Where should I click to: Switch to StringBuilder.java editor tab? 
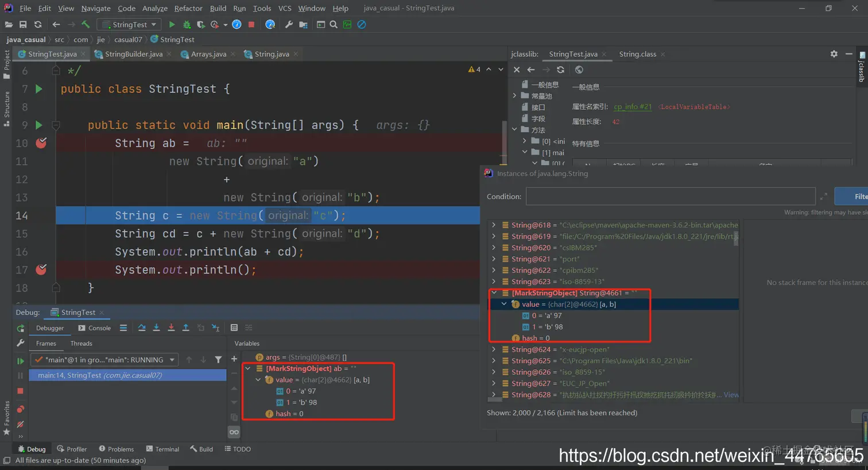click(133, 54)
